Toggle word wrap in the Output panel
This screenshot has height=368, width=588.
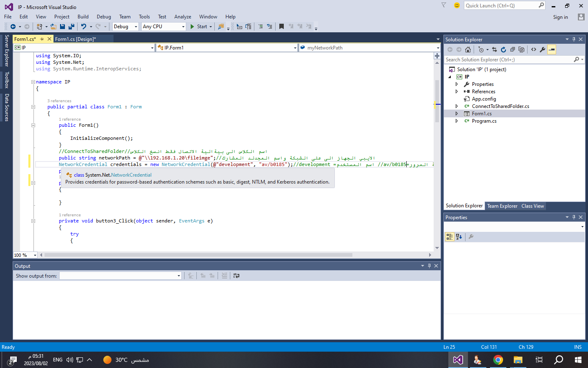coord(236,276)
